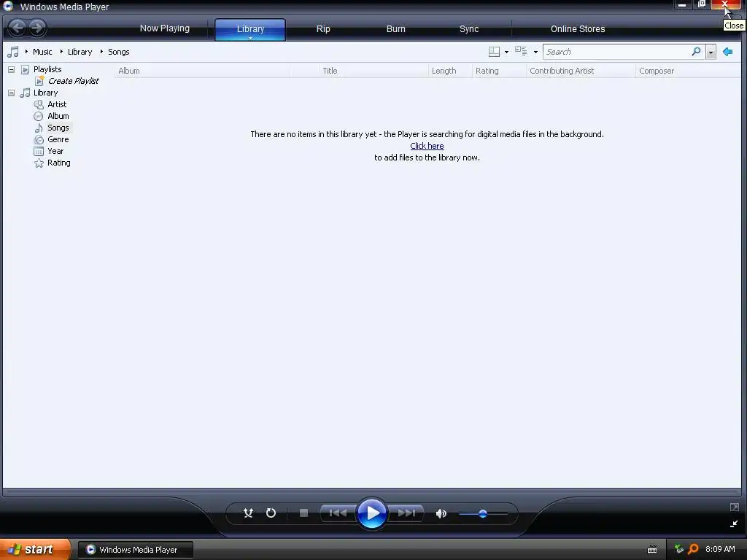Open the Online Stores tab
747x560 pixels.
click(x=578, y=28)
